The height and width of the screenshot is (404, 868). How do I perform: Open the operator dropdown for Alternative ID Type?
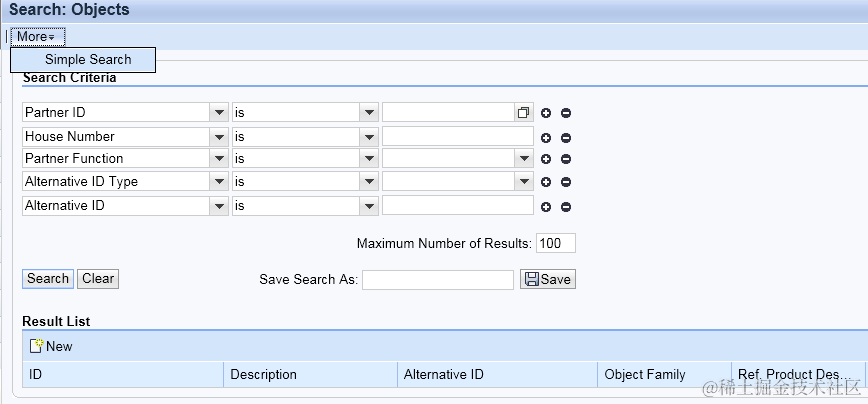click(x=369, y=182)
